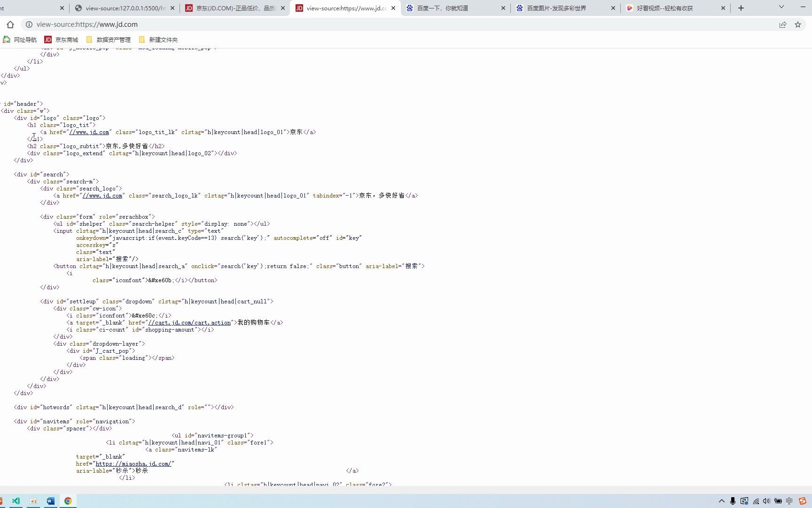Image resolution: width=812 pixels, height=508 pixels.
Task: Click the div id="settleup" class="dropdown" line
Action: [x=156, y=302]
